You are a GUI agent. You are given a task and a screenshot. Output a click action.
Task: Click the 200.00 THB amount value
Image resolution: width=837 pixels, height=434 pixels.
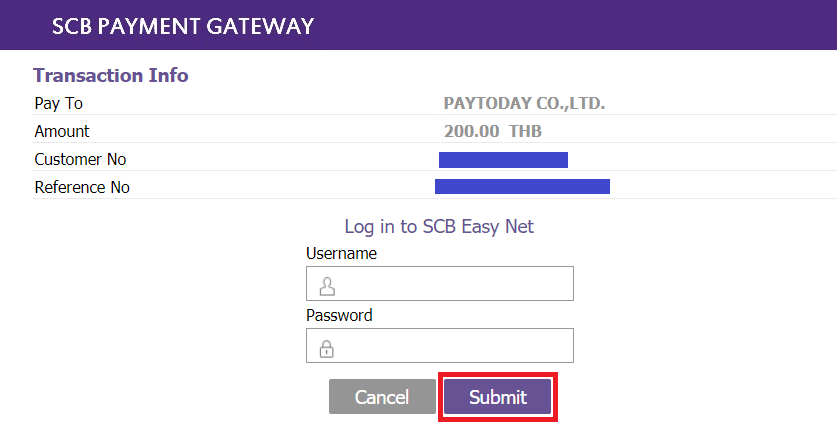[493, 131]
